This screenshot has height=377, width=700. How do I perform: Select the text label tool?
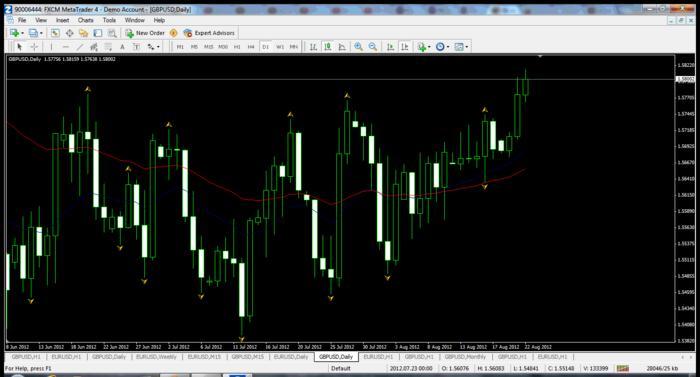pos(137,46)
